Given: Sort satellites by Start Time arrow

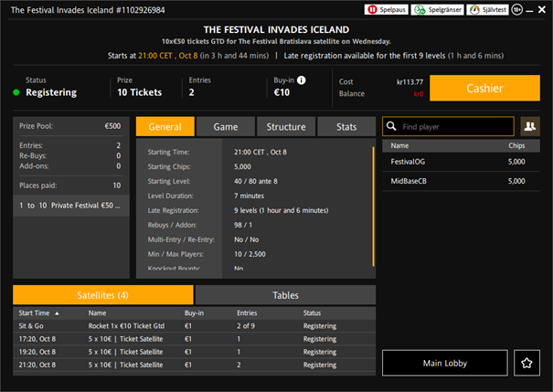Looking at the screenshot, I should pyautogui.click(x=58, y=313).
